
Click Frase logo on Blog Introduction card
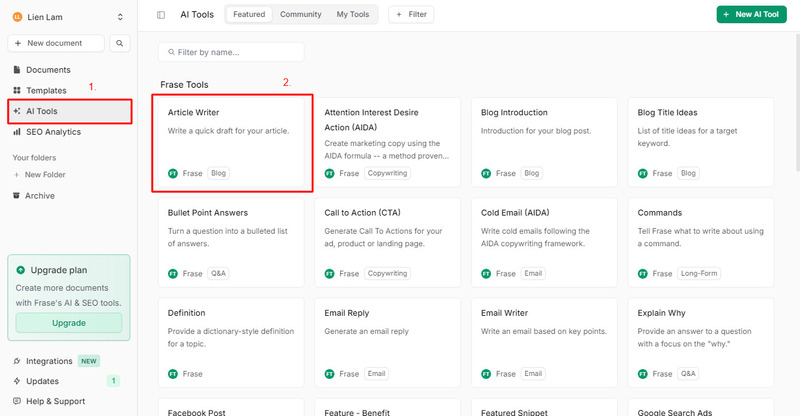pyautogui.click(x=486, y=174)
